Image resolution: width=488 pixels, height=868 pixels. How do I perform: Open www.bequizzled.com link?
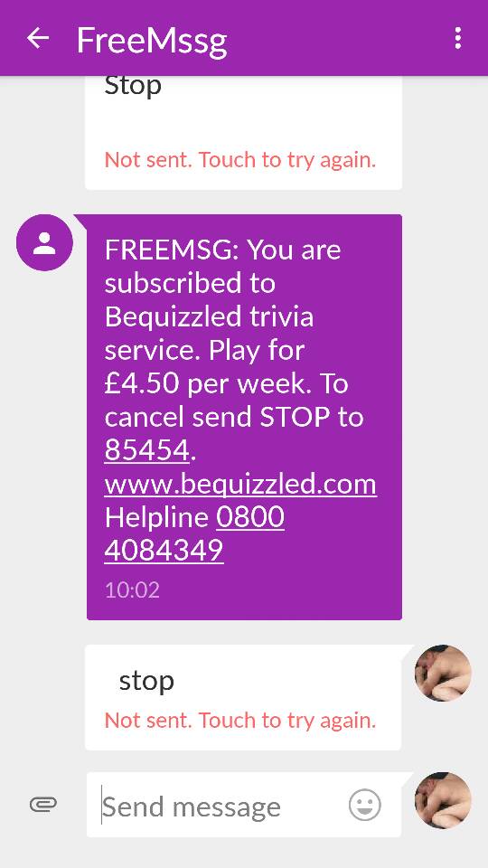240,484
